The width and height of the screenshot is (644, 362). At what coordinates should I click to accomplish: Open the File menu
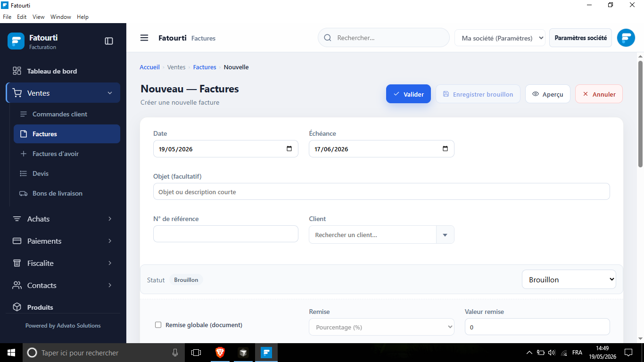click(x=7, y=17)
